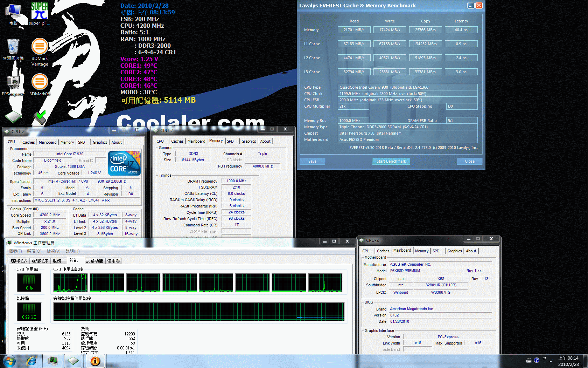The height and width of the screenshot is (368, 588).
Task: Click the memory meter showing 0.99 GB
Action: click(29, 312)
